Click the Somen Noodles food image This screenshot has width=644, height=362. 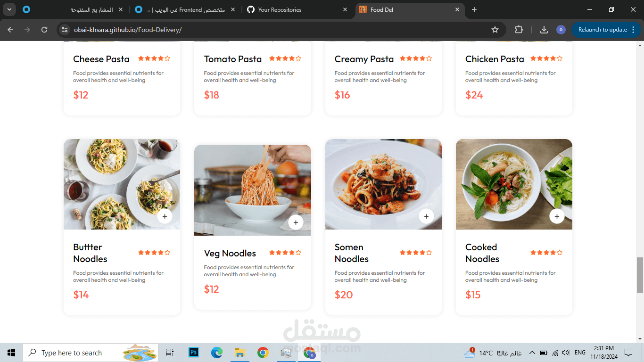383,184
